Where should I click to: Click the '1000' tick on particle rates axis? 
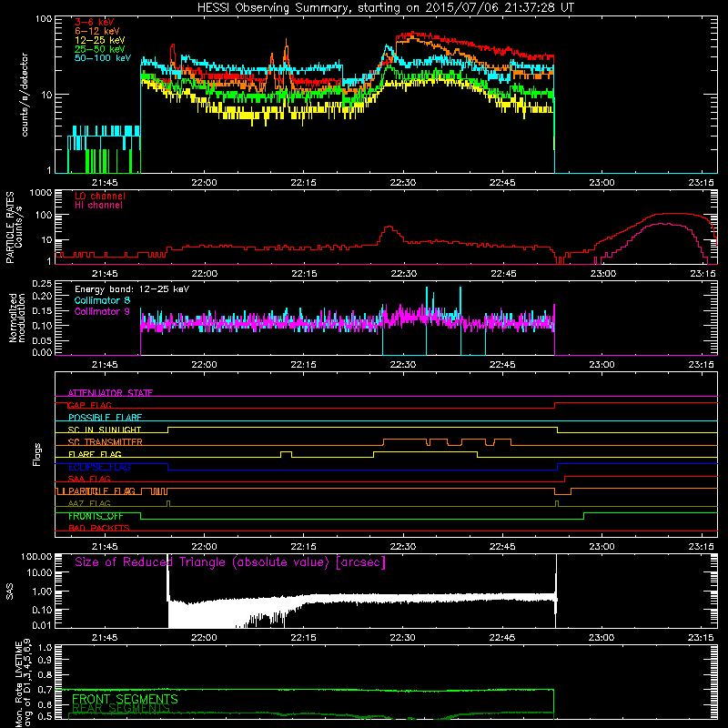pos(41,193)
